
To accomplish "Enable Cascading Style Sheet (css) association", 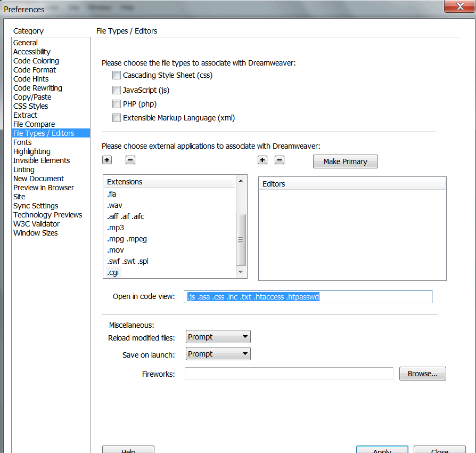I will coord(117,75).
